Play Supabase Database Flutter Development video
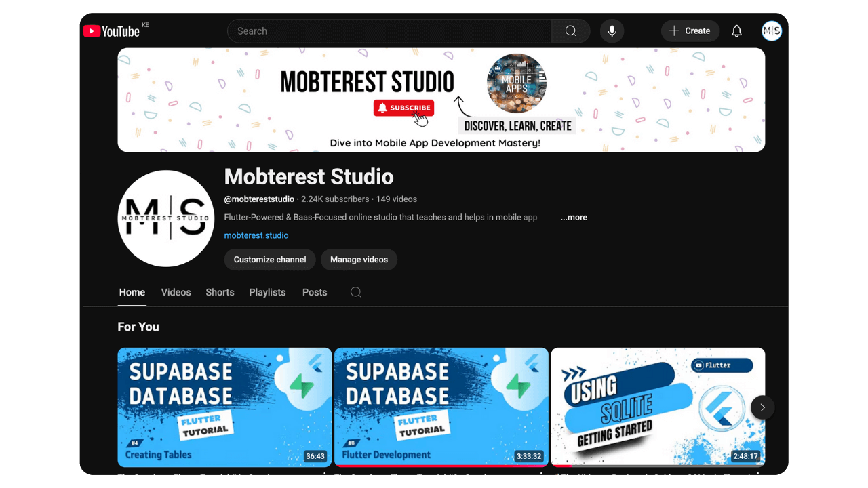The image size is (868, 488). (x=441, y=407)
